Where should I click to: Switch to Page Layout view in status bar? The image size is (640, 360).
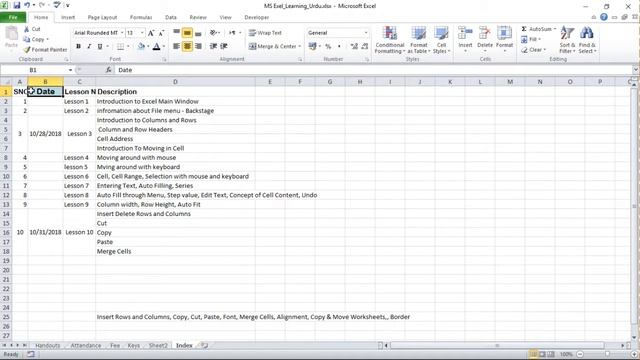[x=542, y=354]
